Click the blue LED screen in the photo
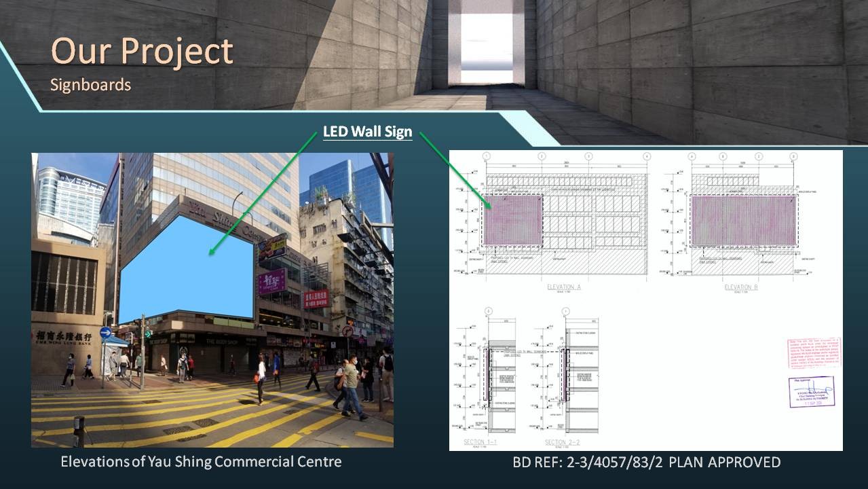Viewport: 868px width, 489px height. point(187,268)
